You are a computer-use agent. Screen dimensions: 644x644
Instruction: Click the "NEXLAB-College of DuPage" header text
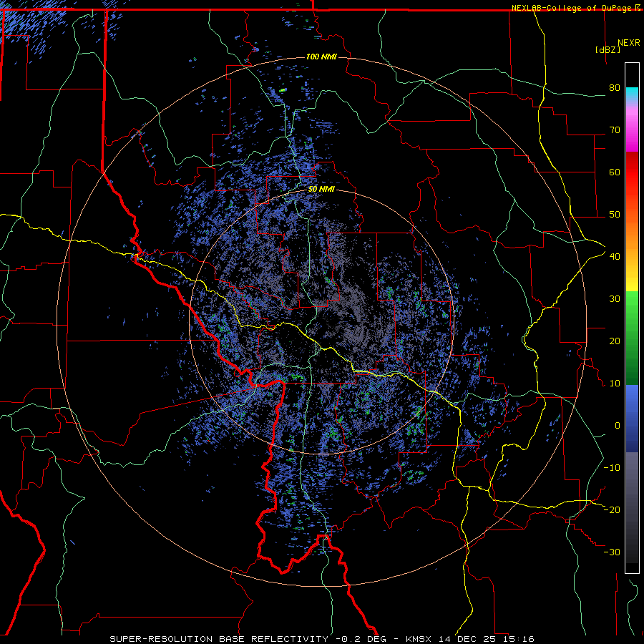(x=572, y=8)
